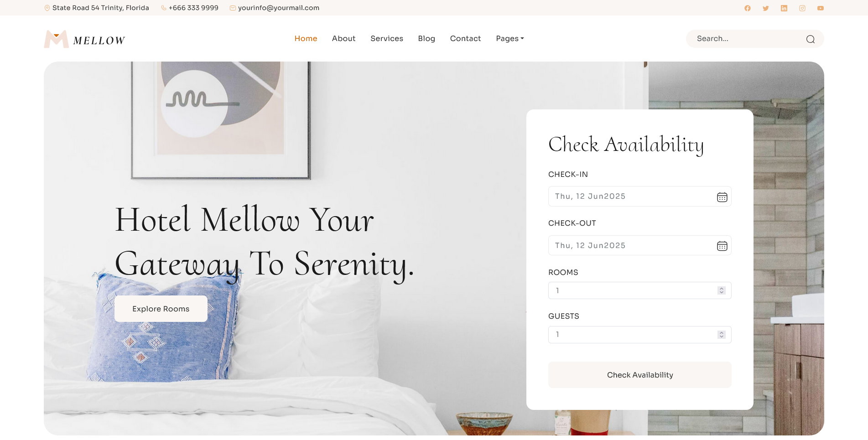Focus the Search input field

tap(748, 39)
